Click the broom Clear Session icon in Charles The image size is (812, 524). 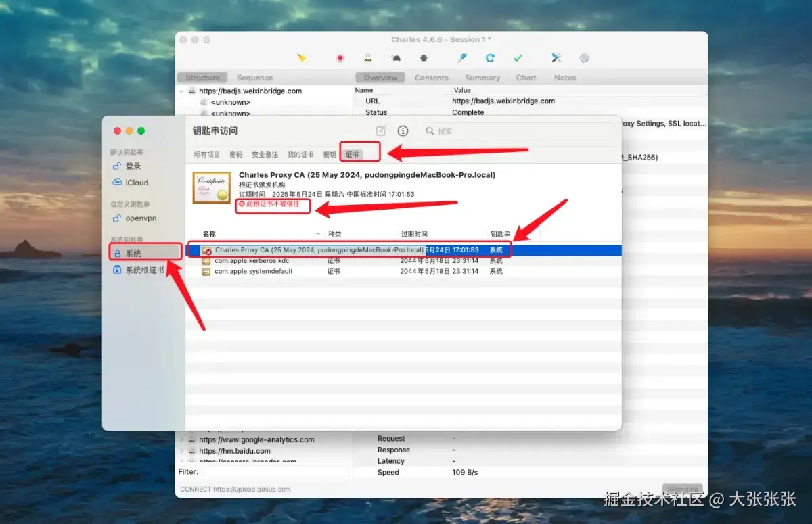(302, 58)
